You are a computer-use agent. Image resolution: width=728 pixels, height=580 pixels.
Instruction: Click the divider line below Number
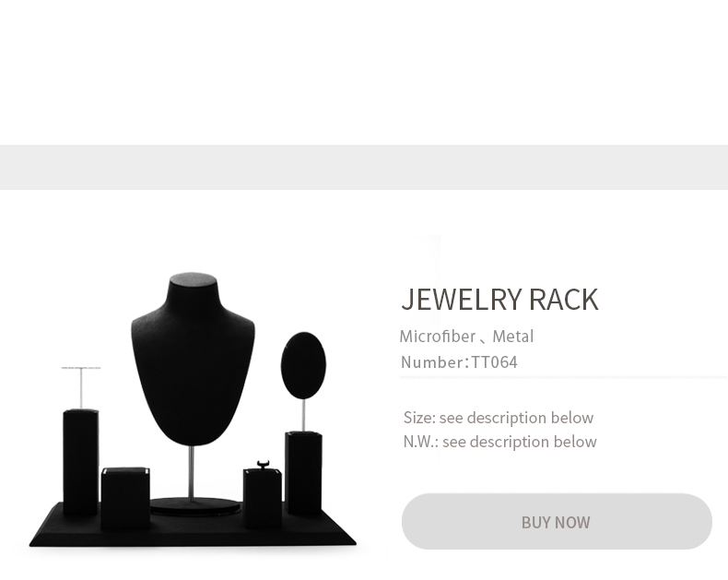(563, 377)
